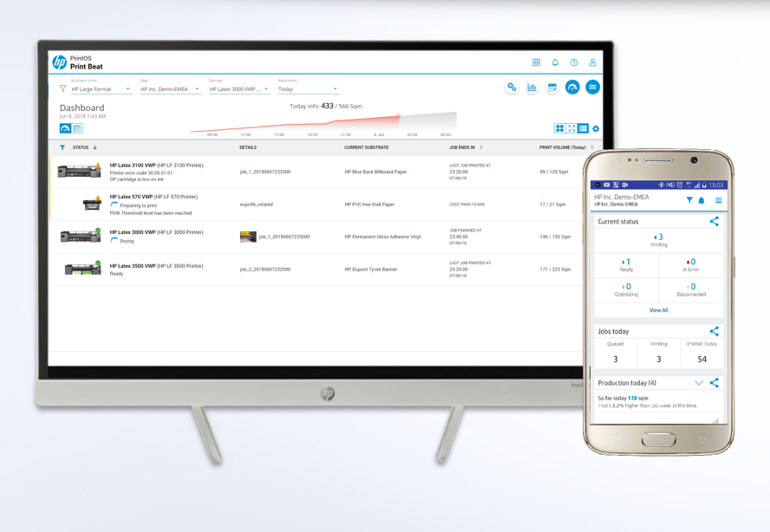Open the PRINT VOLUME column options
Screen dimensions: 770x532
[x=592, y=147]
